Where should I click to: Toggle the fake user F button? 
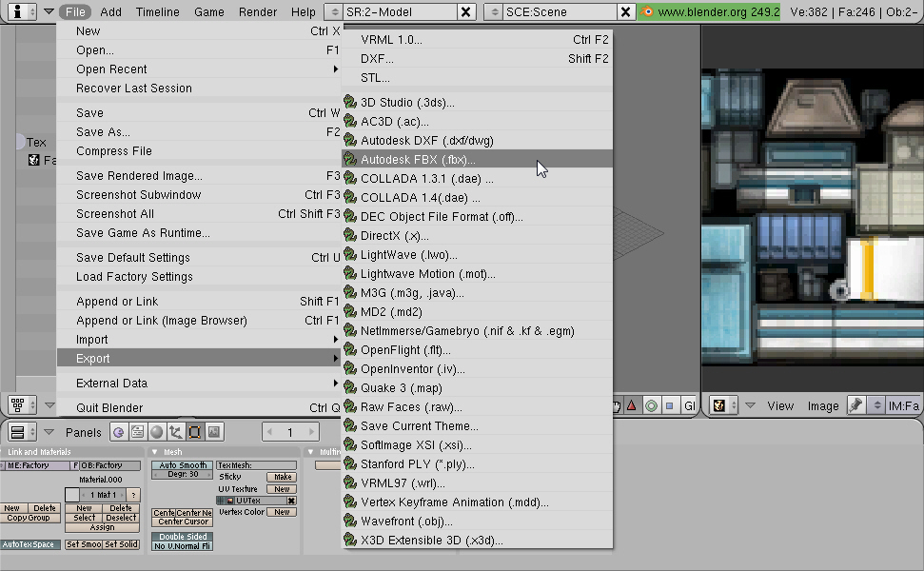coord(75,465)
